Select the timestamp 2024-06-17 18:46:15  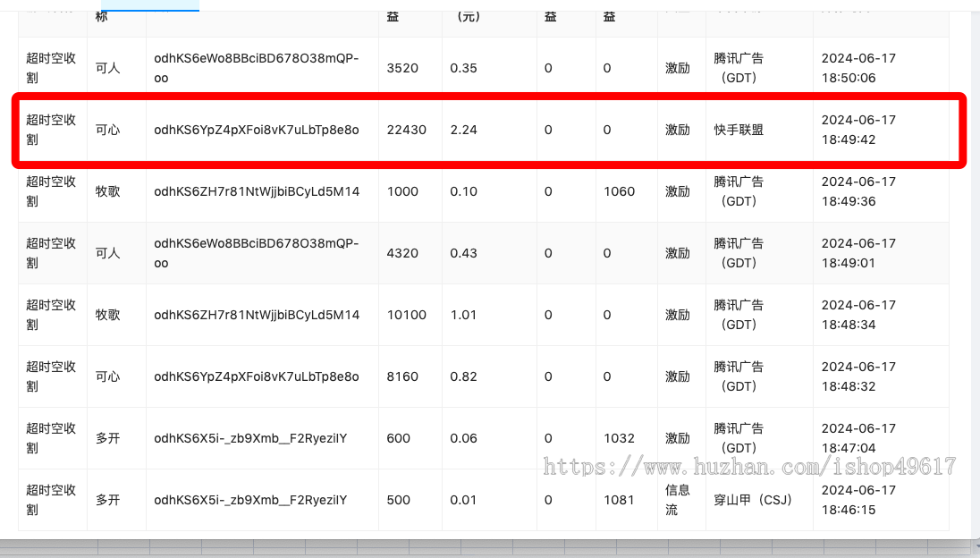[858, 500]
